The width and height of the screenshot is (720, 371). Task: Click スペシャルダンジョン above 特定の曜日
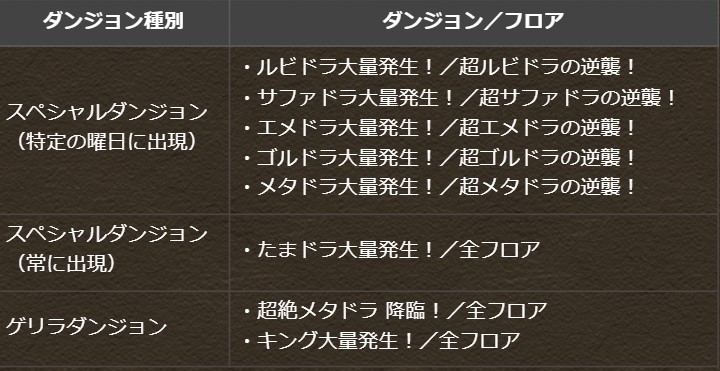click(106, 112)
